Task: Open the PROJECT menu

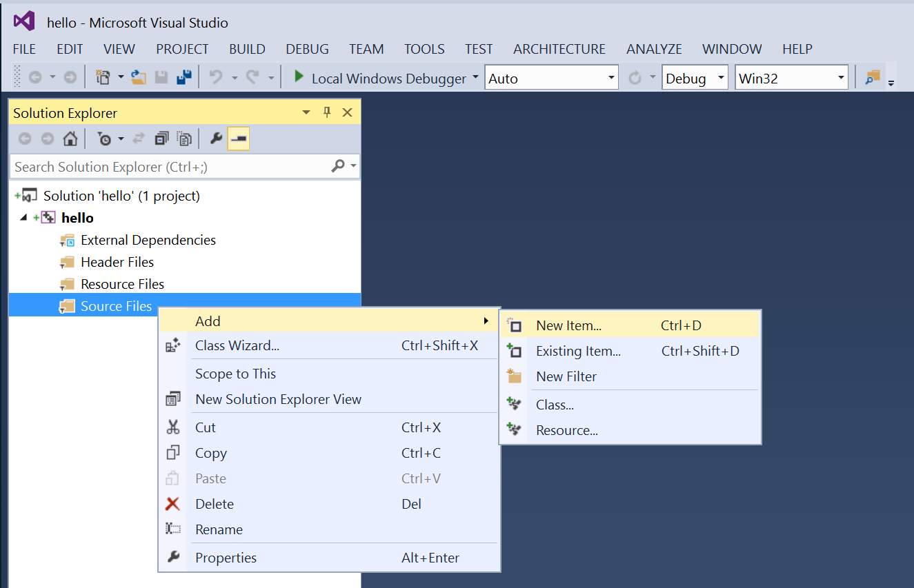Action: click(x=182, y=49)
